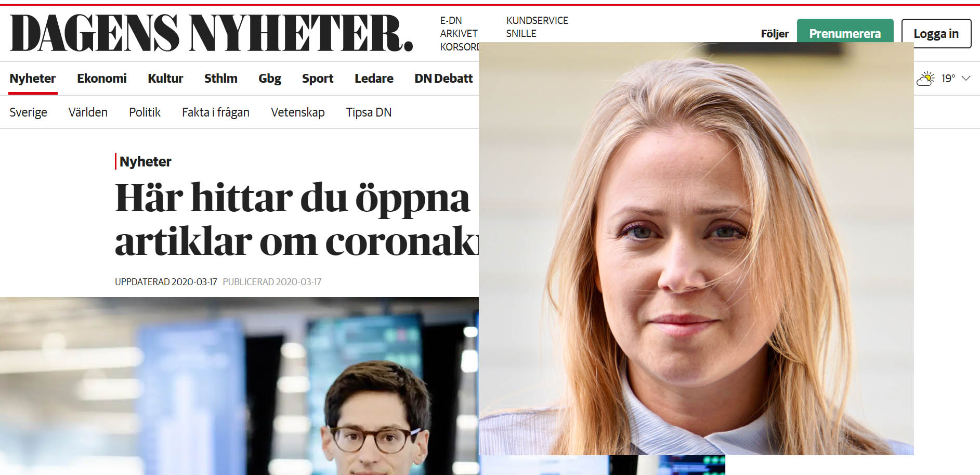Click the green Prenumerera button
This screenshot has width=980, height=475.
point(845,32)
